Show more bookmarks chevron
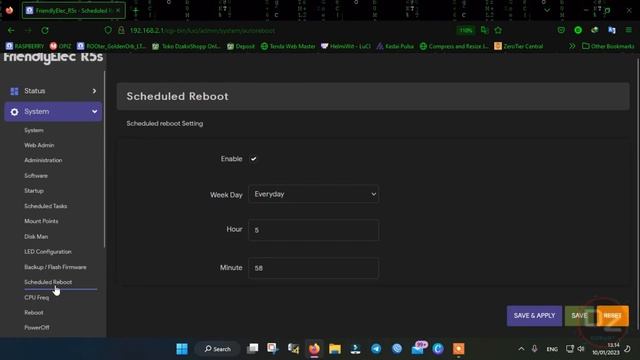 click(572, 46)
